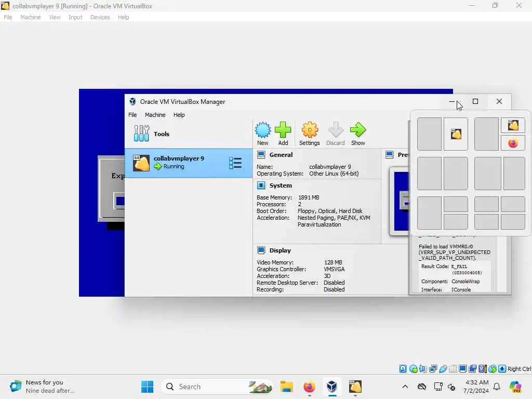Click the running VM taskbar icon

click(x=355, y=387)
